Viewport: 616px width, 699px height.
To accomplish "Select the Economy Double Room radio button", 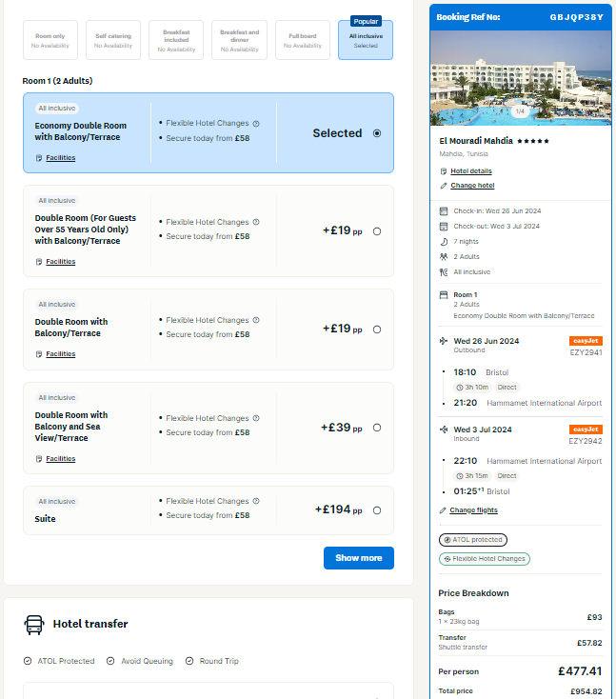I will [377, 133].
